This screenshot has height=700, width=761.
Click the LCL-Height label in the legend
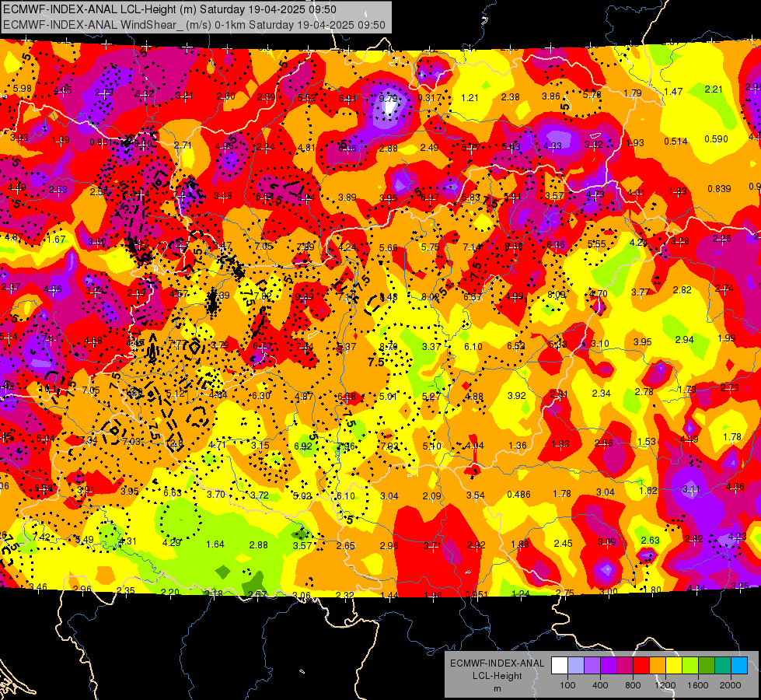[497, 676]
